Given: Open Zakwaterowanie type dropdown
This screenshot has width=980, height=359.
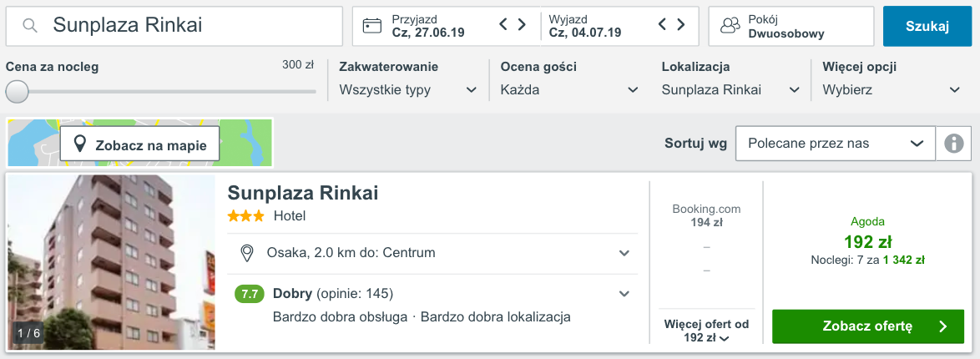Looking at the screenshot, I should tap(408, 89).
